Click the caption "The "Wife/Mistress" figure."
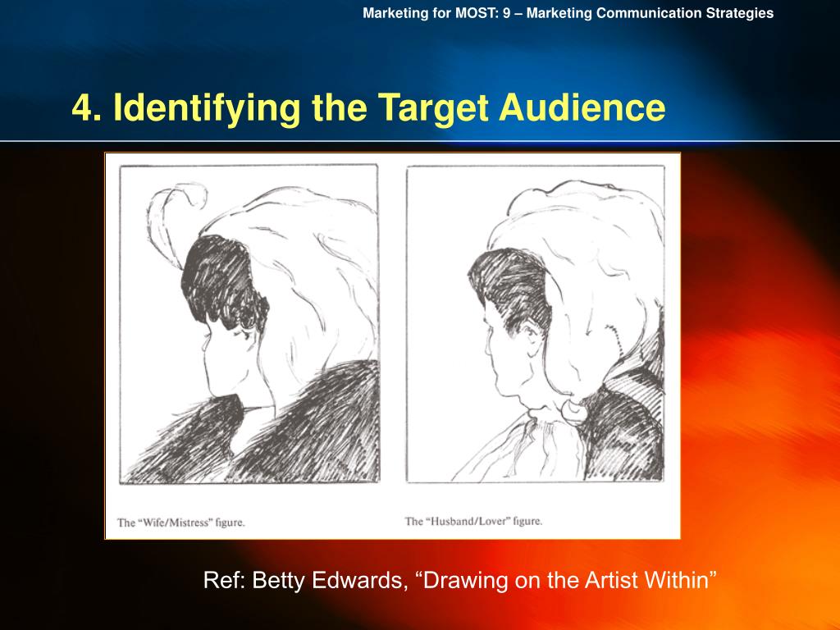The width and height of the screenshot is (840, 630). tap(181, 523)
